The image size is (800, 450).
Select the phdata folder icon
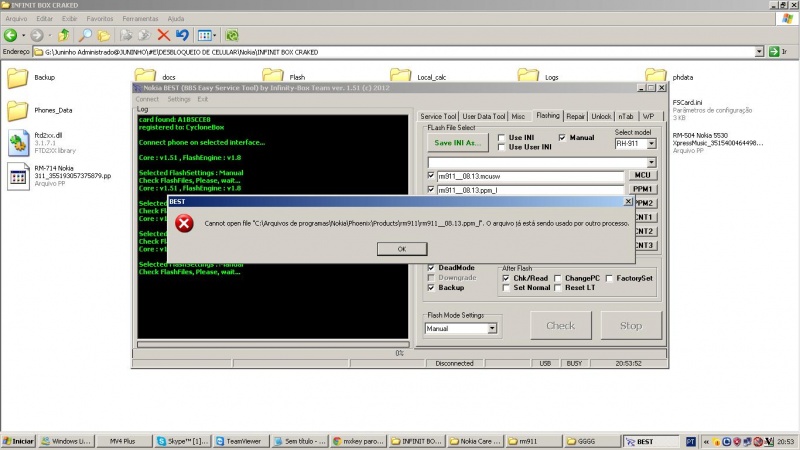click(656, 75)
